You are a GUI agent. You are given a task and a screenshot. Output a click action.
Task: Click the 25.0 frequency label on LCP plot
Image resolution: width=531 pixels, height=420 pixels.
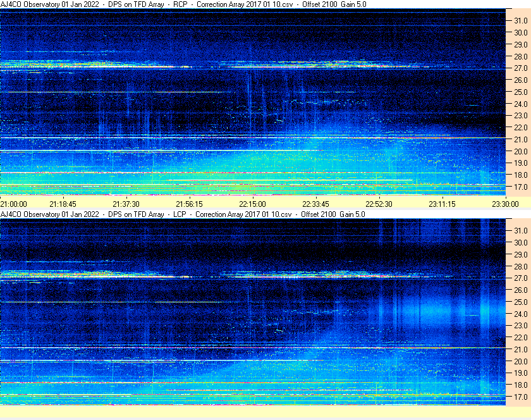521,302
